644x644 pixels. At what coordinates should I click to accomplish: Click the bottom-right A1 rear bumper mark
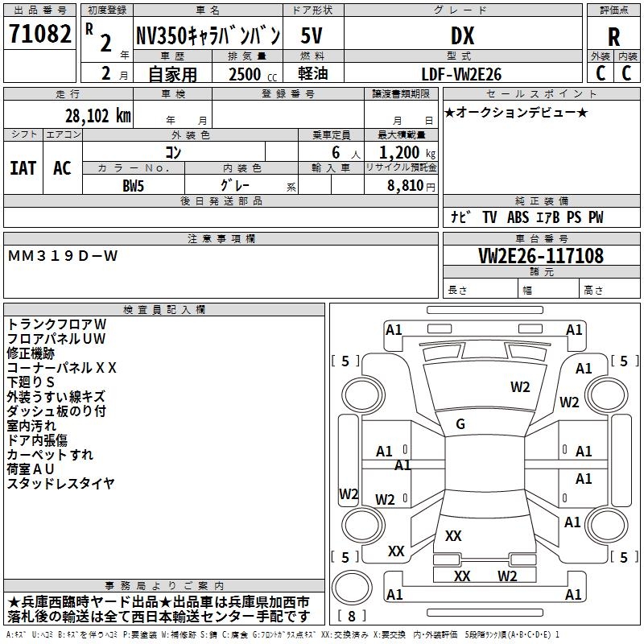pyautogui.click(x=573, y=594)
